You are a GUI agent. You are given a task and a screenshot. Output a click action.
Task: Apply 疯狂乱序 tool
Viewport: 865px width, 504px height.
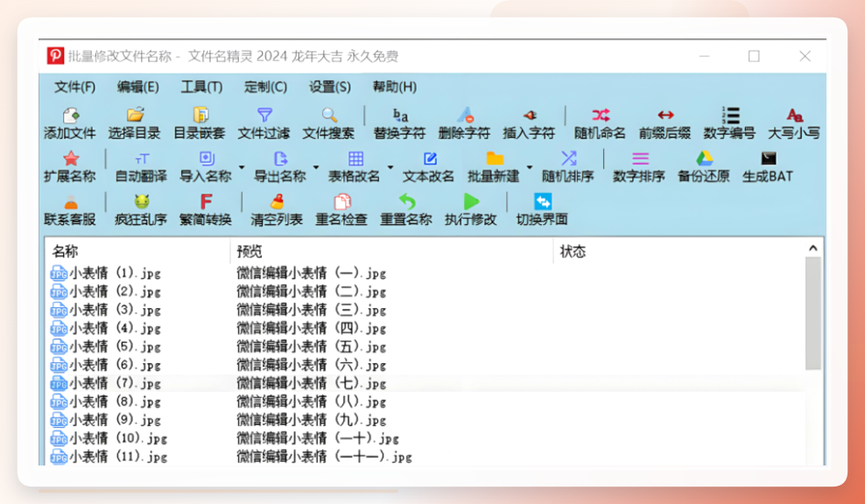coord(141,209)
